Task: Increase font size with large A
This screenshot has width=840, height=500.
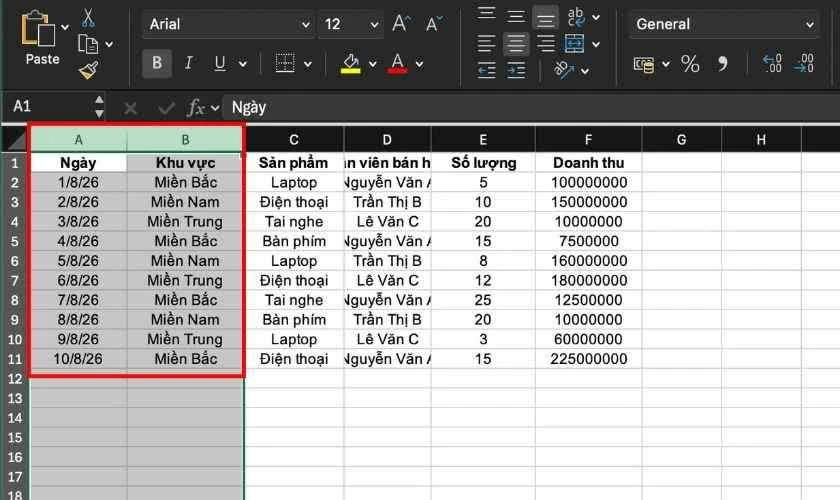Action: click(x=401, y=24)
